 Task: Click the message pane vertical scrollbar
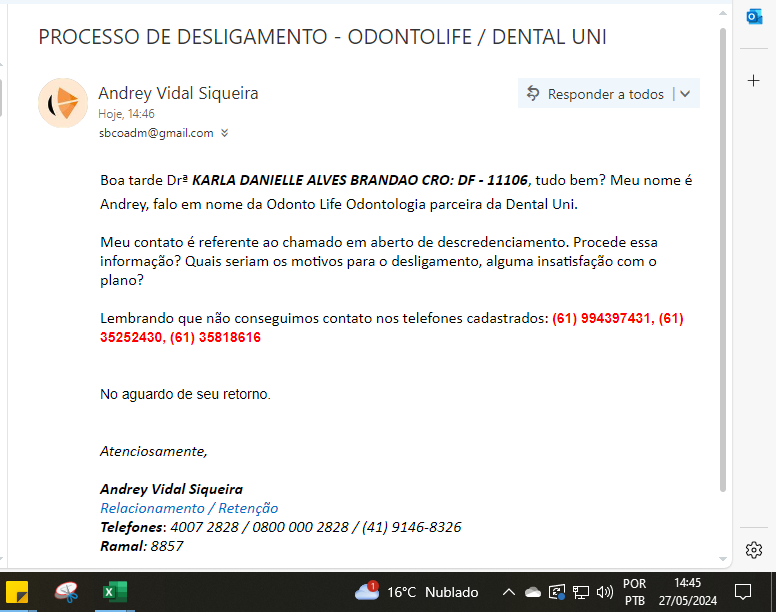[723, 260]
